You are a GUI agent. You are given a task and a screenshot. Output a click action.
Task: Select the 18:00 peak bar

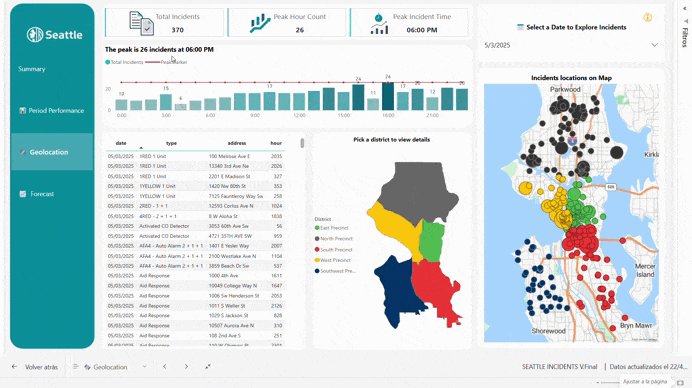point(388,96)
